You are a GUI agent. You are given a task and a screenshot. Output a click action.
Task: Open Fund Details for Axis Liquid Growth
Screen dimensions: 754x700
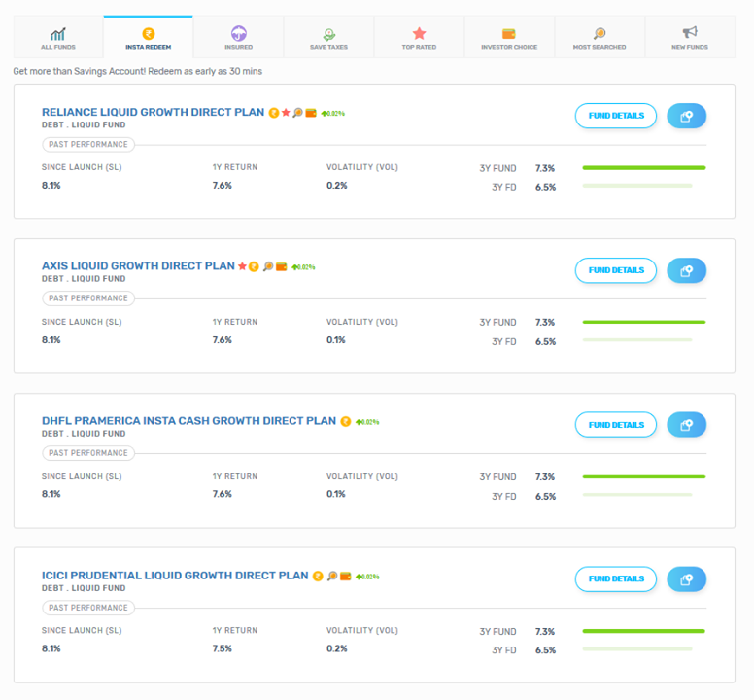[x=616, y=271]
